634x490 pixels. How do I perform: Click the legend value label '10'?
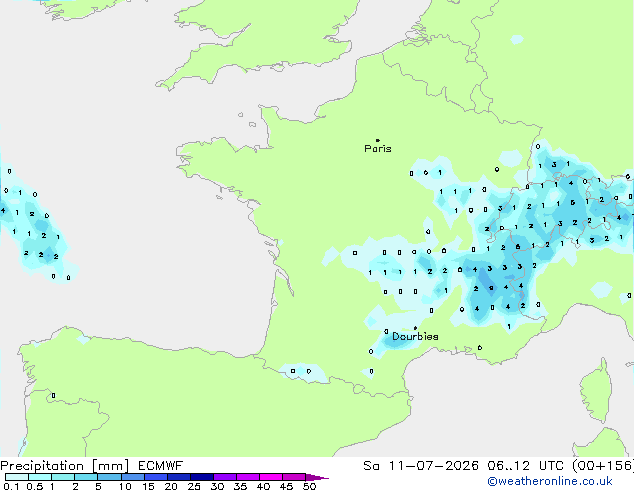(x=125, y=486)
